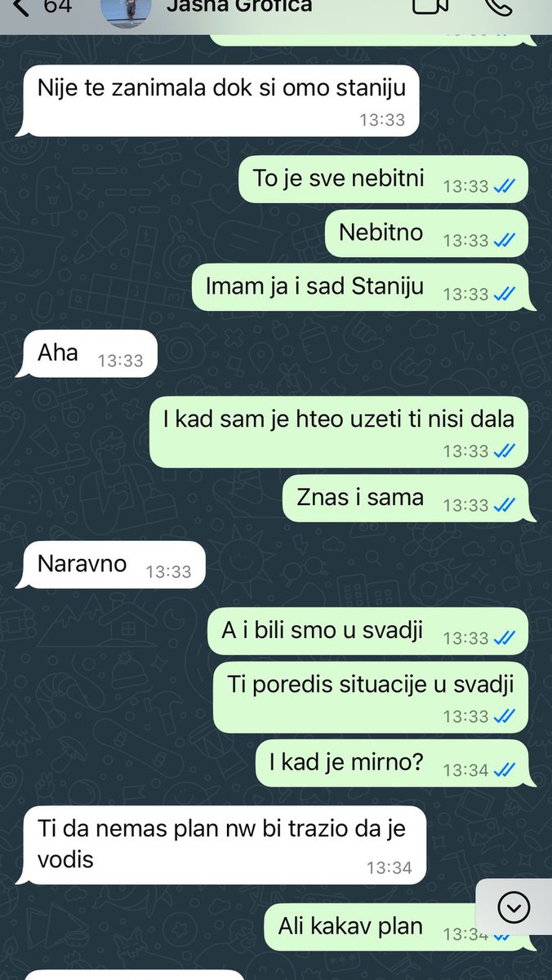Open the contact profile picture
Image resolution: width=552 pixels, height=980 pixels.
tap(125, 10)
